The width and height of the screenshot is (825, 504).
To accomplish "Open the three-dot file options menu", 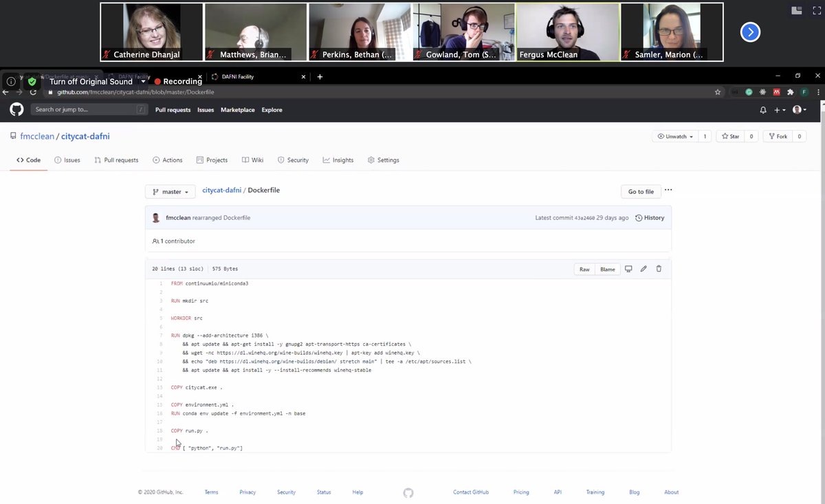I will [668, 190].
